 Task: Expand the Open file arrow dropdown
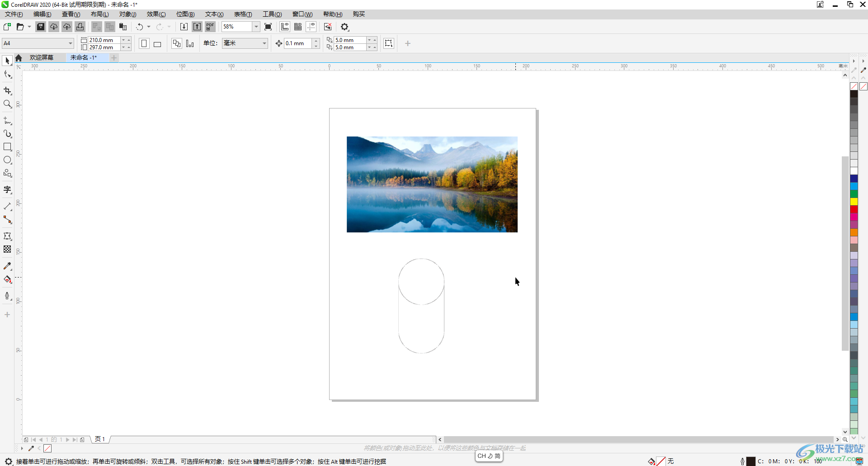coord(29,27)
